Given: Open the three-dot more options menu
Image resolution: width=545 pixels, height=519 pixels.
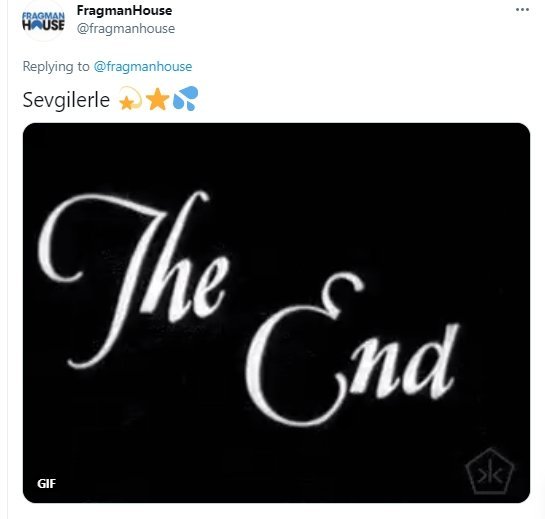Looking at the screenshot, I should point(522,10).
